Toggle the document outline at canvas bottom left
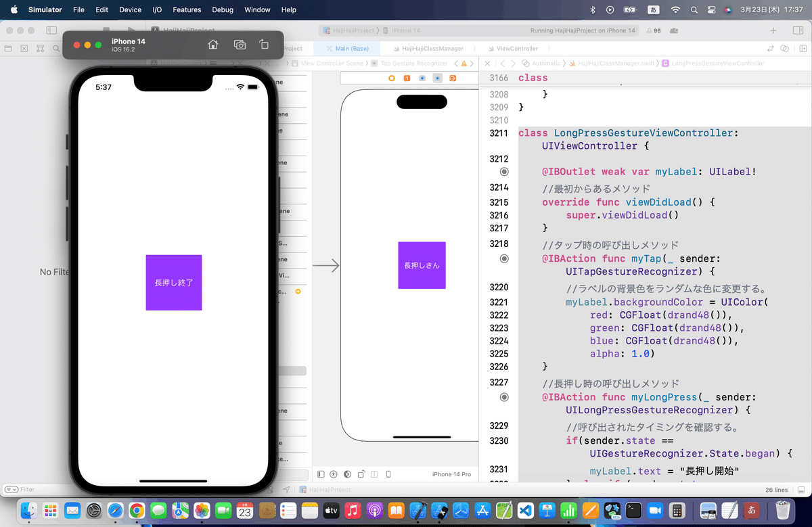 pyautogui.click(x=321, y=474)
